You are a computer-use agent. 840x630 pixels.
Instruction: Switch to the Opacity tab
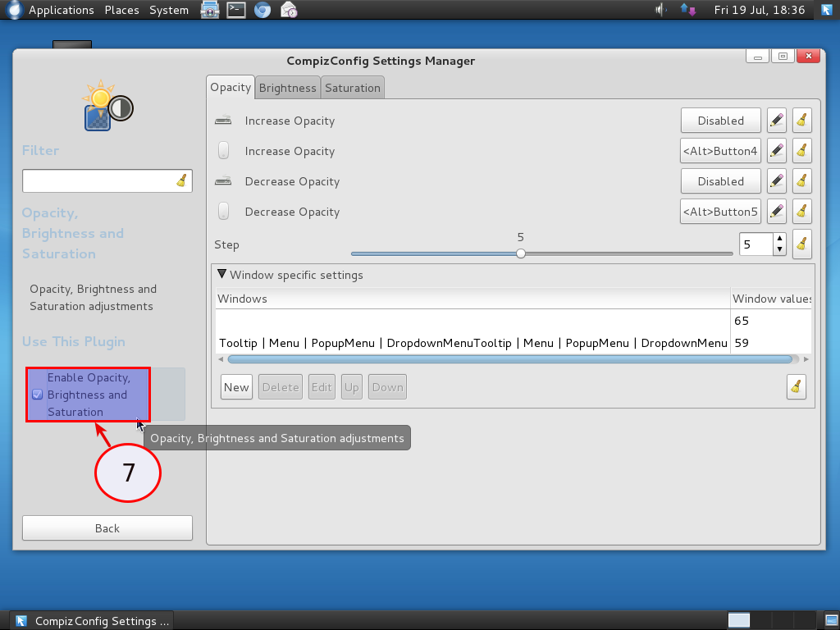(231, 87)
